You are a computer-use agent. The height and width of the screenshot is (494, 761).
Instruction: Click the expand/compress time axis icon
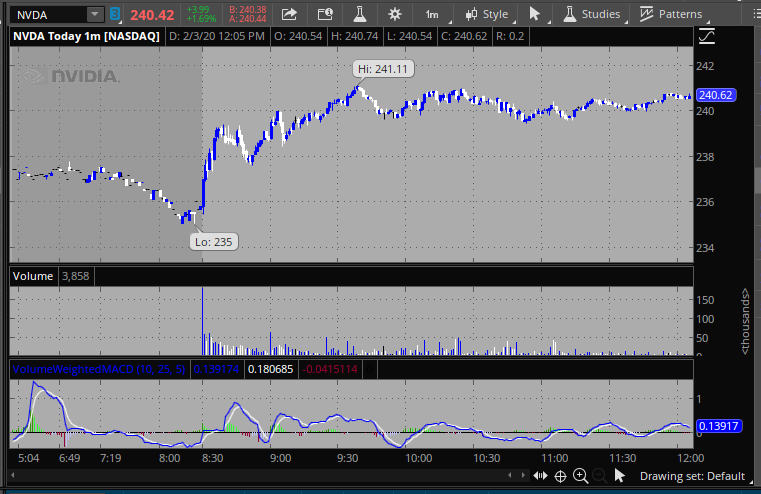tap(540, 476)
